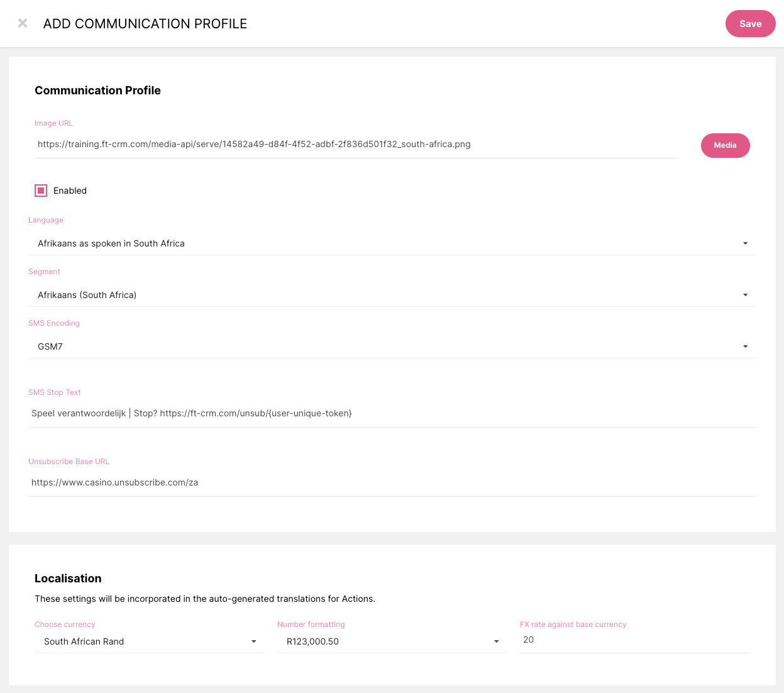Click the Save button
The image size is (784, 693).
[750, 24]
